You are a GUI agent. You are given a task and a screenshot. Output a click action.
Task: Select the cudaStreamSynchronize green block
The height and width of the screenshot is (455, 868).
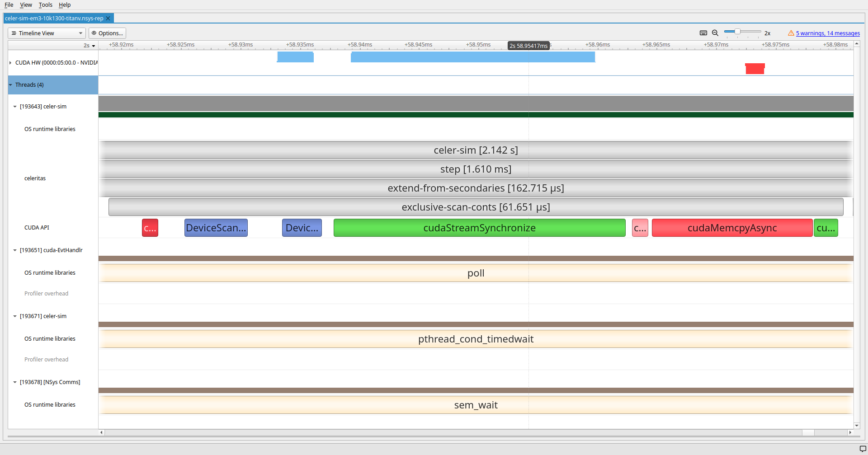[x=479, y=228]
